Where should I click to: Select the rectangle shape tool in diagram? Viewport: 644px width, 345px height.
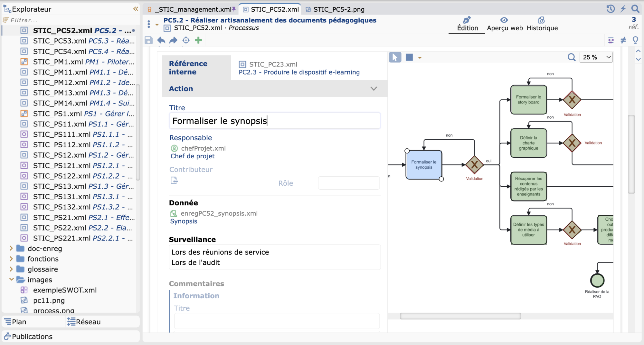409,57
